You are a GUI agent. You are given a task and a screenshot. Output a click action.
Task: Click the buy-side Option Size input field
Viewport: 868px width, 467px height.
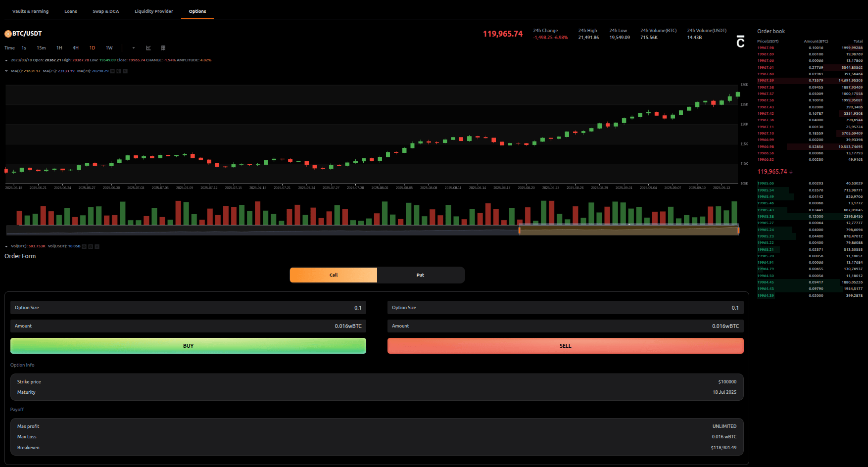(x=188, y=308)
